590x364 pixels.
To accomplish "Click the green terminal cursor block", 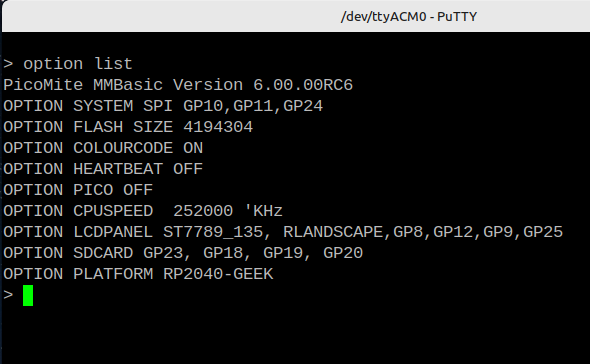I will pyautogui.click(x=28, y=295).
